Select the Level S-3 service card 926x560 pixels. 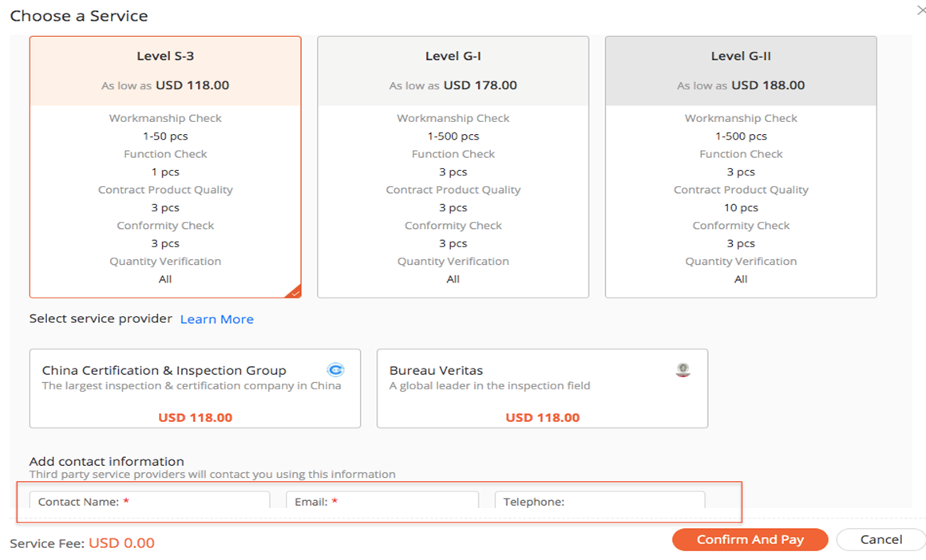pos(165,167)
